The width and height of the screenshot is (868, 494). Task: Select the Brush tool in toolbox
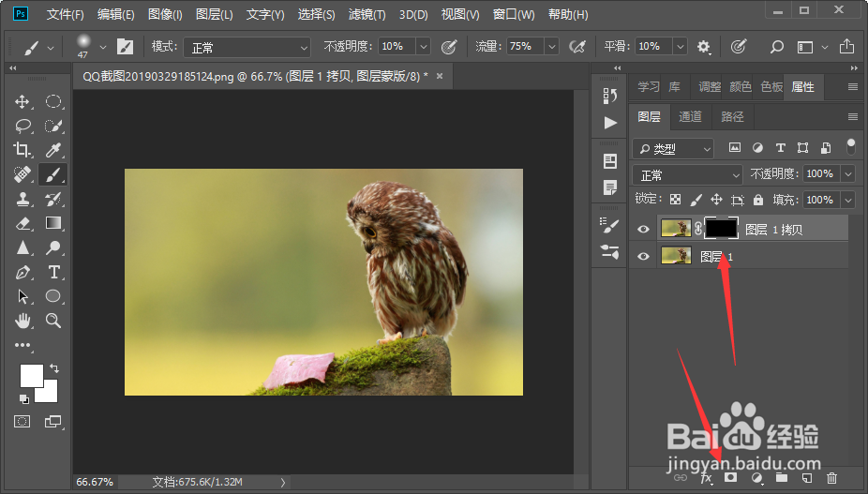(x=53, y=174)
